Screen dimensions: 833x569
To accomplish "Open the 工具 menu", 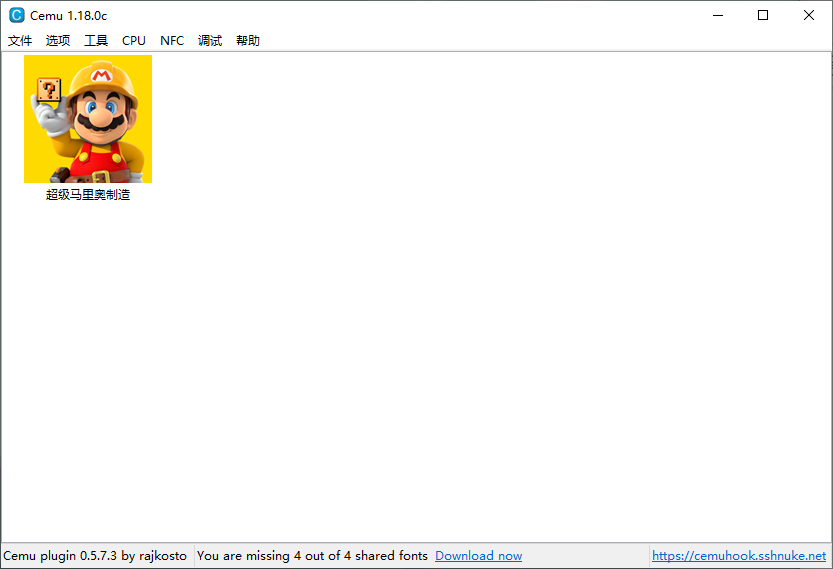I will (96, 40).
